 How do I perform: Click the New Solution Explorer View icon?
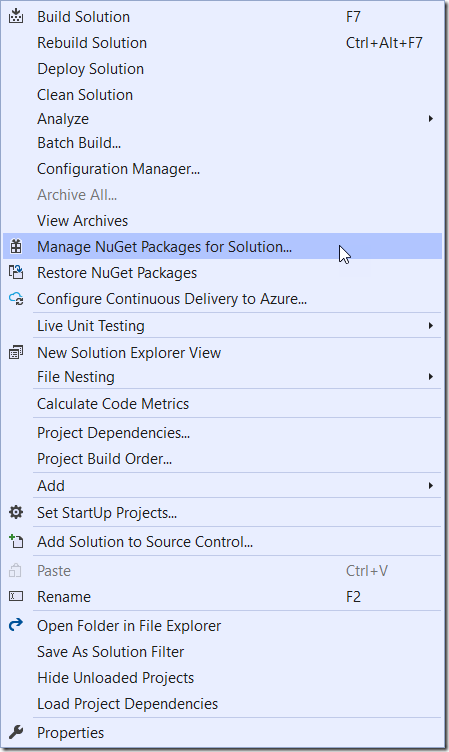(x=16, y=352)
